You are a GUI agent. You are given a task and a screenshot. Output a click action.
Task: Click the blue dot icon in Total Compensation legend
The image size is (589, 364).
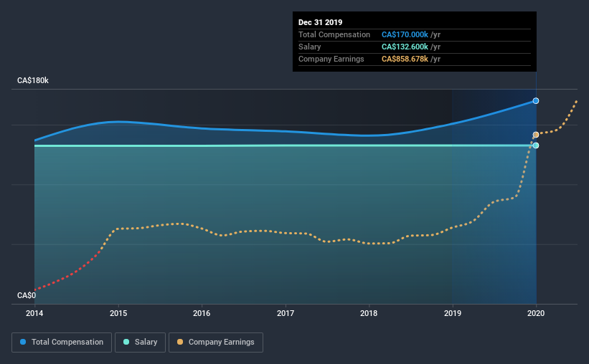[23, 342]
